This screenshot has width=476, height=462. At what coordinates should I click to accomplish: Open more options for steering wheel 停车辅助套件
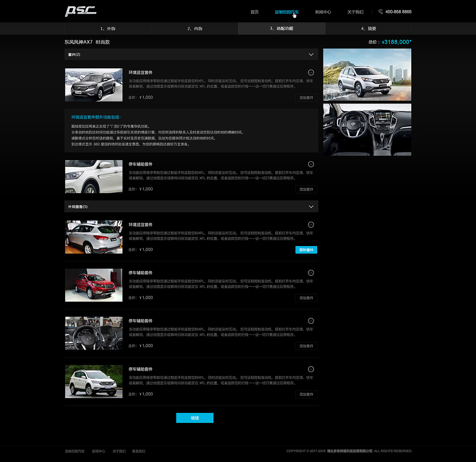pos(311,321)
